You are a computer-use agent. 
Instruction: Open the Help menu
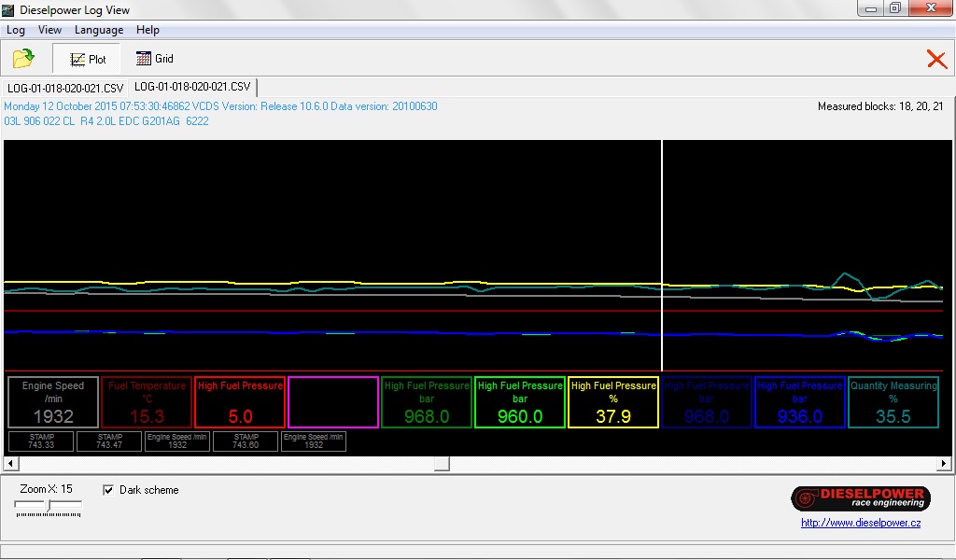pos(148,30)
